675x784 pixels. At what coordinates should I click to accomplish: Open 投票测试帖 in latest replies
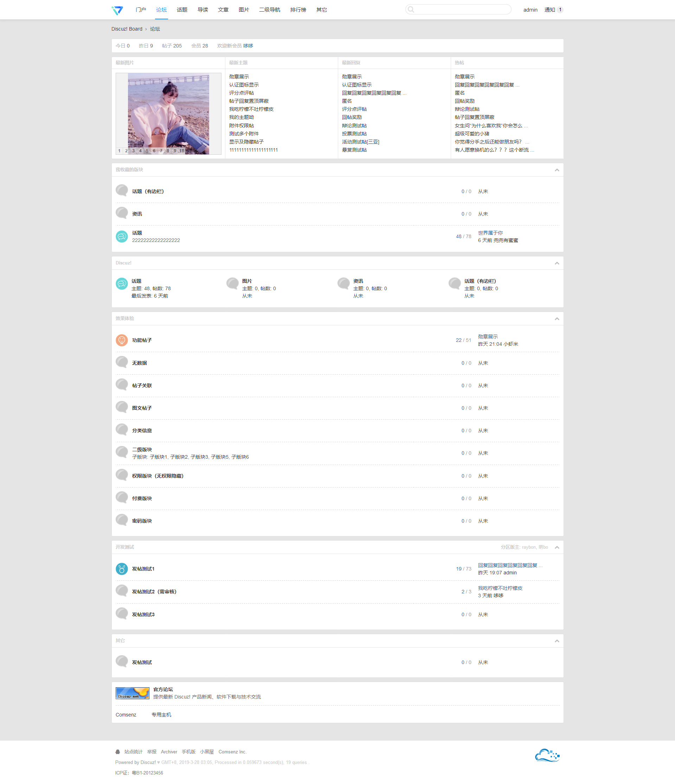(x=354, y=134)
